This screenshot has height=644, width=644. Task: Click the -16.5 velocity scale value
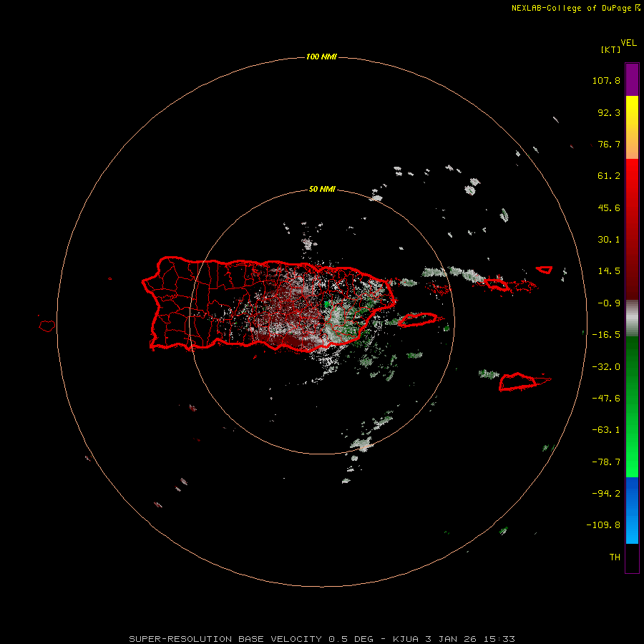tap(606, 335)
